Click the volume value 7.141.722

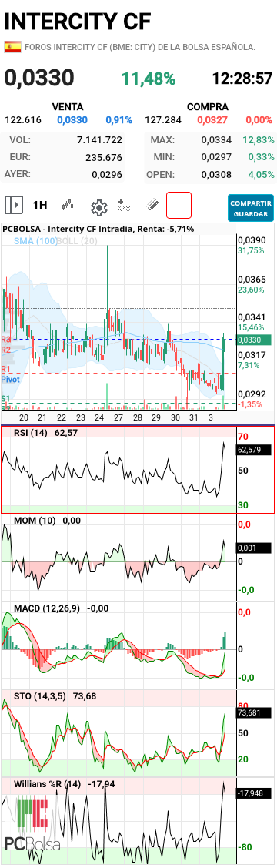(99, 140)
